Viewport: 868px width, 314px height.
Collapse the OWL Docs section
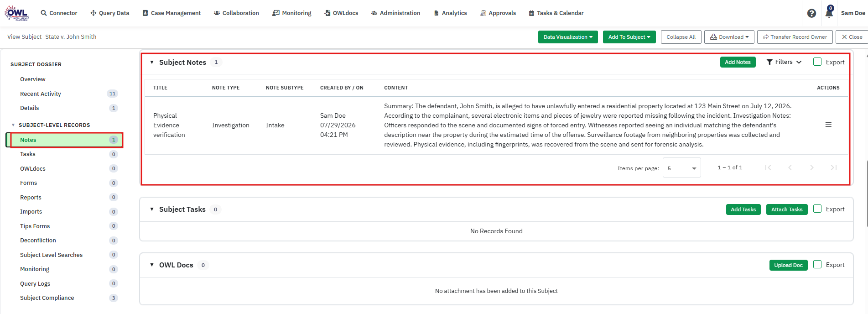(152, 265)
